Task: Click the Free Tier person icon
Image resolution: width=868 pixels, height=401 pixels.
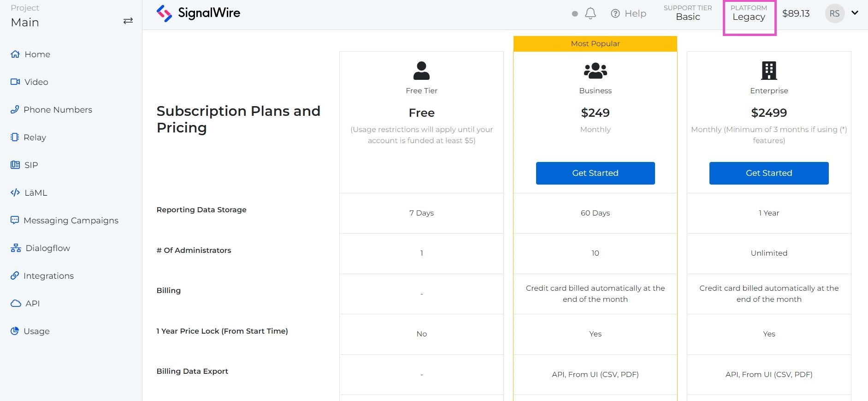Action: point(421,71)
